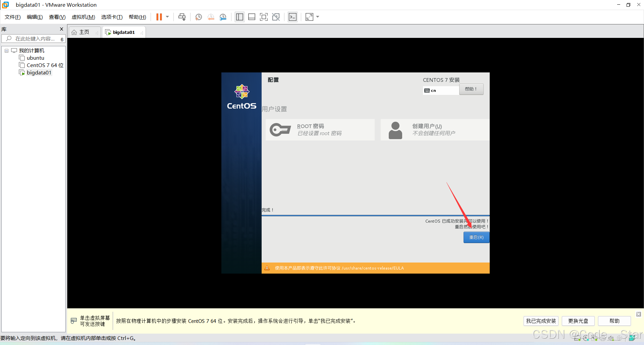Open the 创建用户(U) setting

click(x=435, y=130)
